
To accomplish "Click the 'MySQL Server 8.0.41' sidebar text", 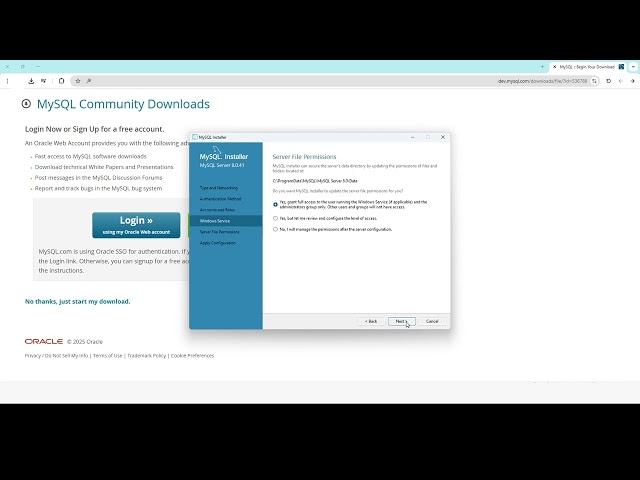I will point(222,165).
